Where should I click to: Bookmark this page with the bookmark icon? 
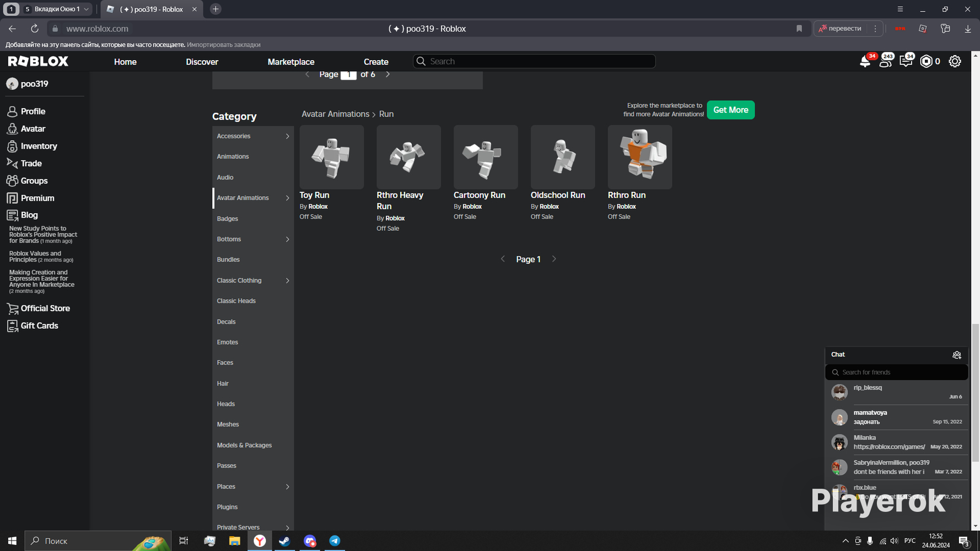click(x=799, y=29)
